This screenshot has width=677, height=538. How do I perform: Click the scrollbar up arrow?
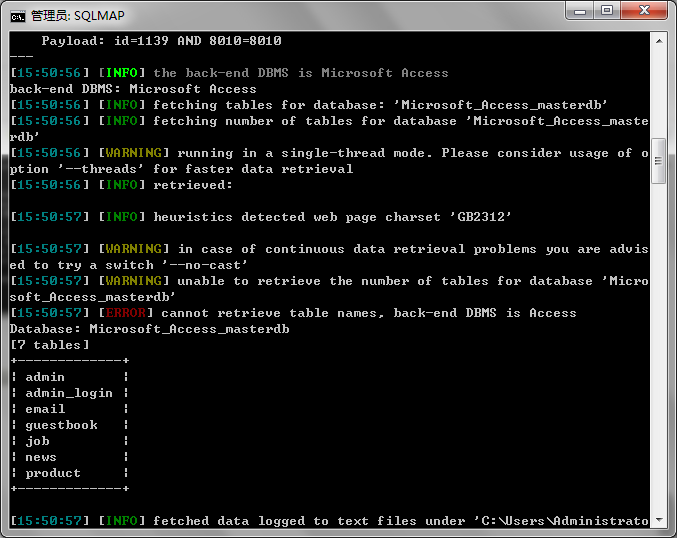pyautogui.click(x=659, y=41)
